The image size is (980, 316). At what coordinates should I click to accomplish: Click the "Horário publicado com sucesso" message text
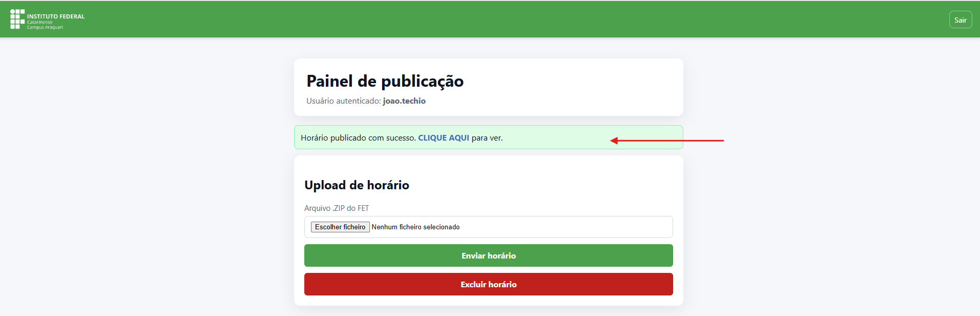(x=358, y=138)
